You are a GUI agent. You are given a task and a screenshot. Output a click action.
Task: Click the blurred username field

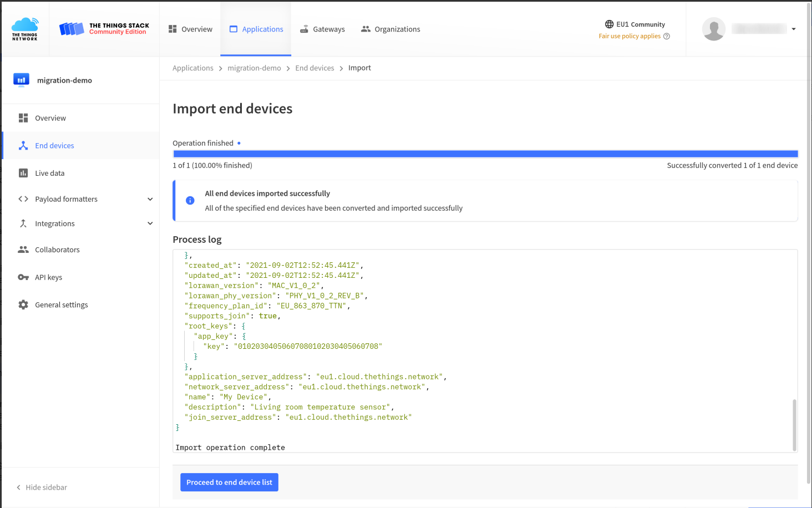tap(759, 29)
